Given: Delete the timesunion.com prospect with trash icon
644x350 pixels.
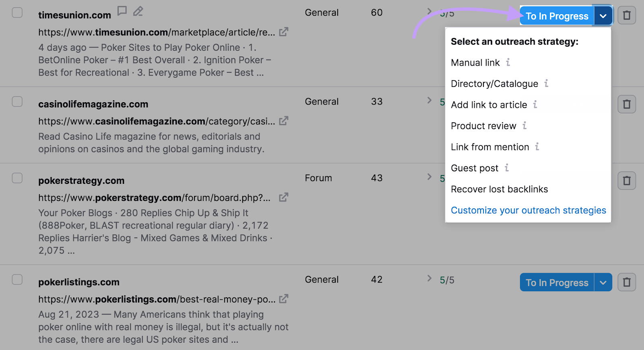Looking at the screenshot, I should tap(627, 15).
